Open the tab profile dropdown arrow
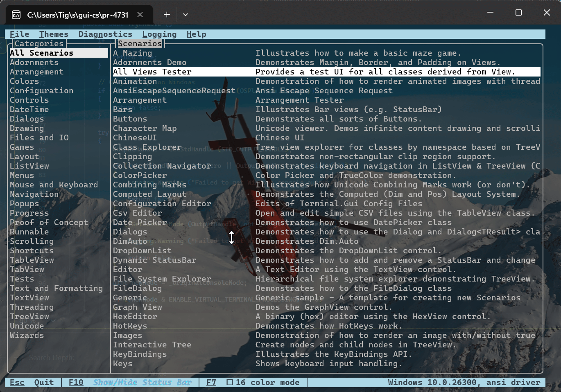The image size is (561, 392). pyautogui.click(x=185, y=15)
